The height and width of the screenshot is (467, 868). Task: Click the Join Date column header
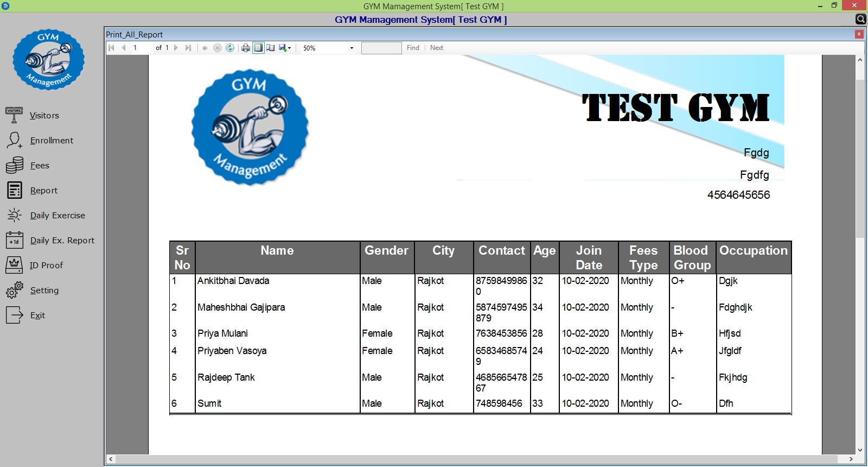point(589,257)
